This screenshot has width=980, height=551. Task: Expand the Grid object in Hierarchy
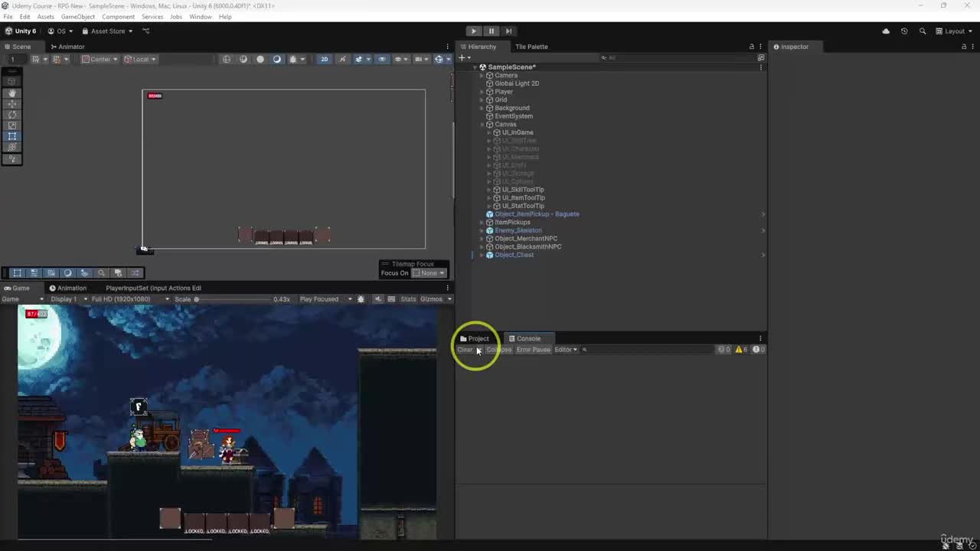482,100
